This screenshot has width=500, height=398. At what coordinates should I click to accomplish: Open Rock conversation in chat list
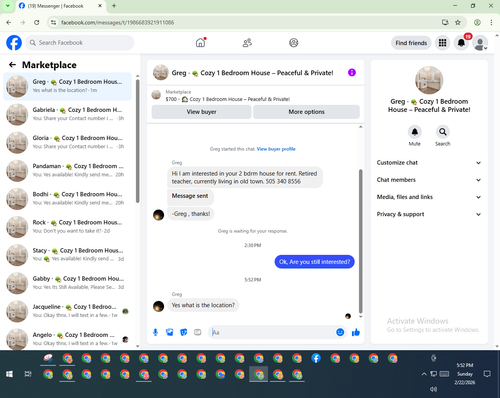coord(67,227)
